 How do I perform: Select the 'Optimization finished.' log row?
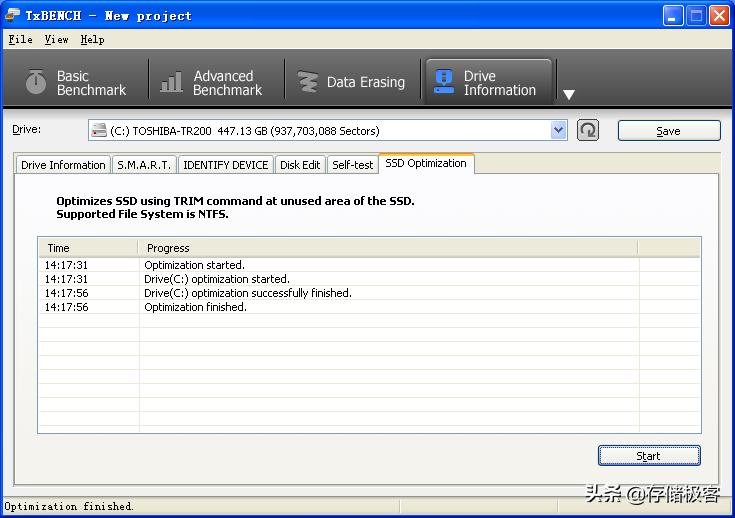point(195,307)
